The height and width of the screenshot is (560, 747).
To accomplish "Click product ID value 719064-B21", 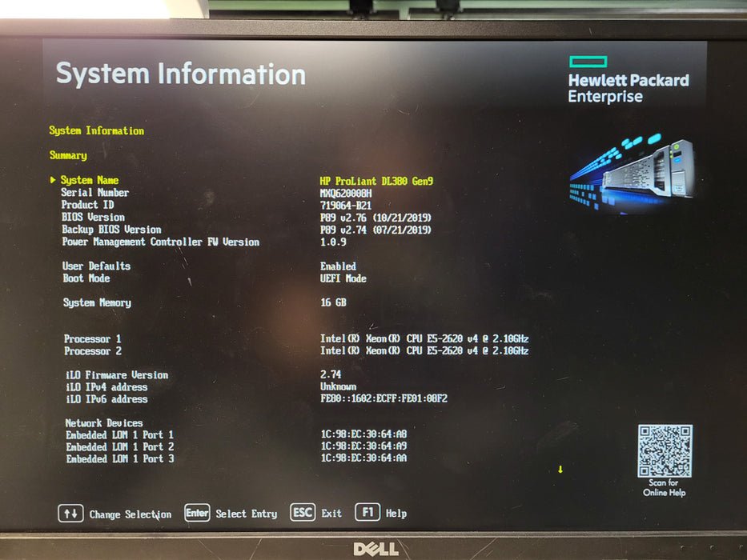I will click(x=346, y=206).
